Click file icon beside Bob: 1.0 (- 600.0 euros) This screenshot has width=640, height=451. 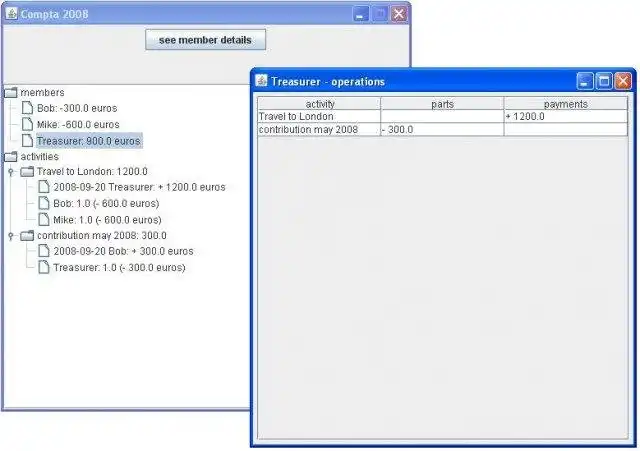pyautogui.click(x=44, y=203)
